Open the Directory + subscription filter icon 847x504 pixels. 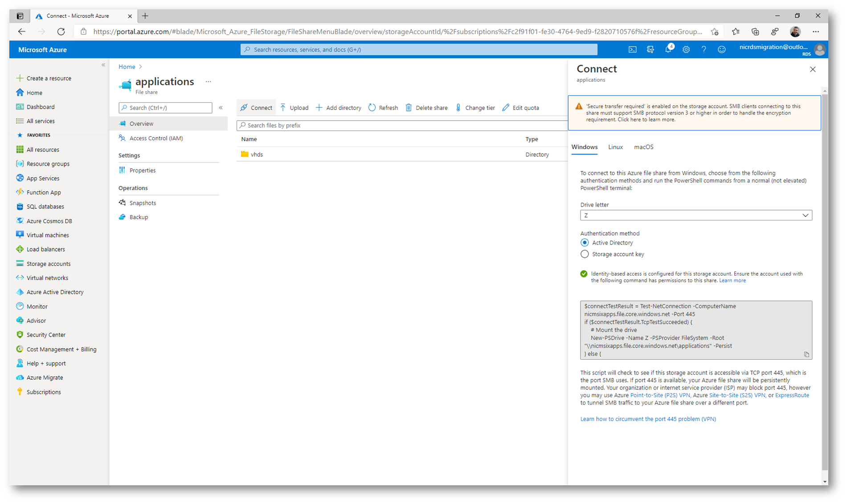pyautogui.click(x=651, y=49)
